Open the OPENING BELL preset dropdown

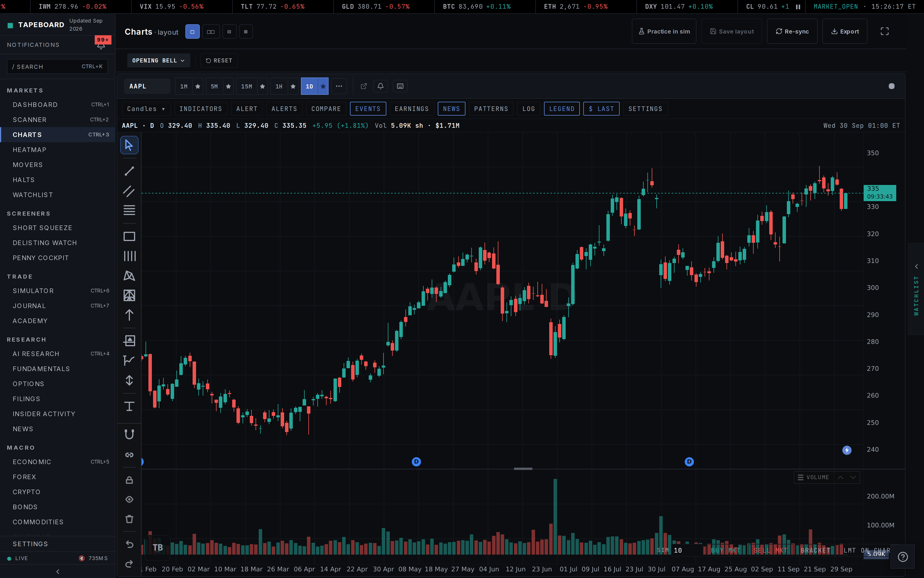pyautogui.click(x=159, y=60)
